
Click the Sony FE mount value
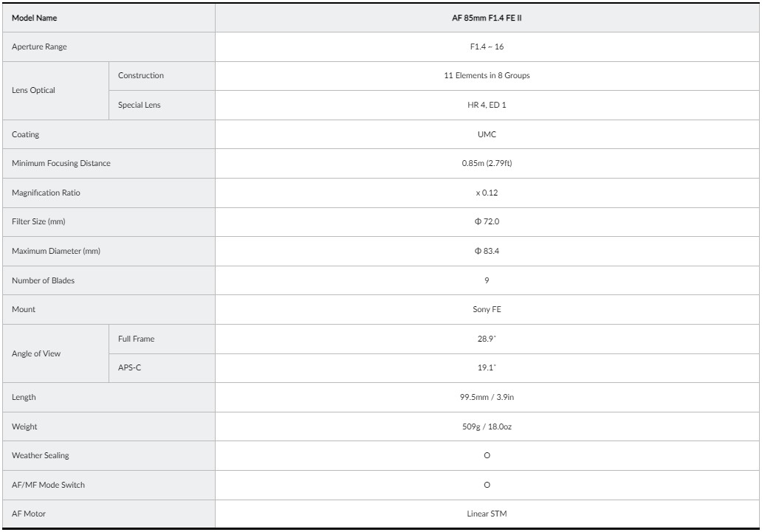tap(487, 310)
